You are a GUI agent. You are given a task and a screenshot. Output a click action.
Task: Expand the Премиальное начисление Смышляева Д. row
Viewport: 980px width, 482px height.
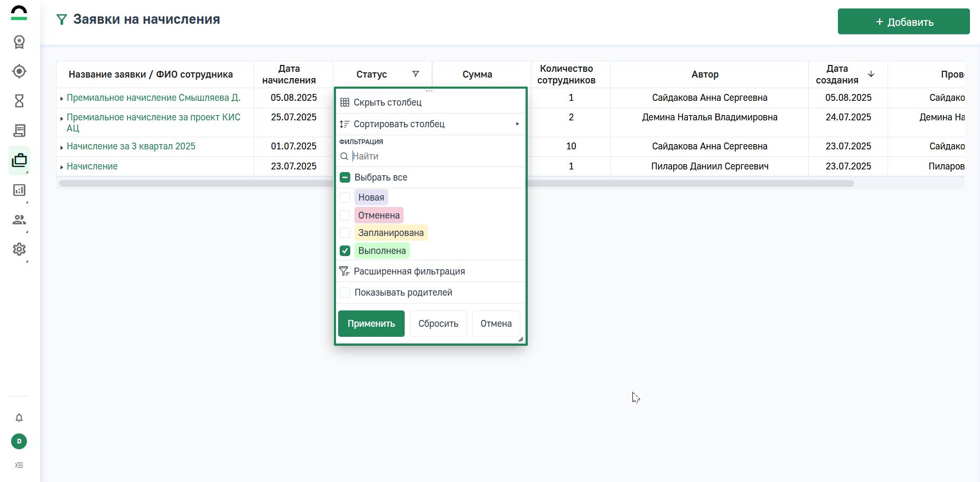[x=62, y=99]
